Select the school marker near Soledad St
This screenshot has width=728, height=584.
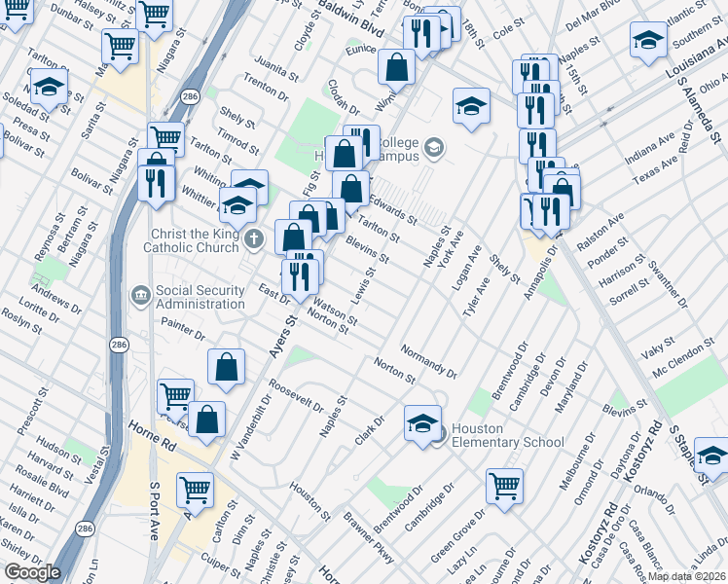coord(49,86)
